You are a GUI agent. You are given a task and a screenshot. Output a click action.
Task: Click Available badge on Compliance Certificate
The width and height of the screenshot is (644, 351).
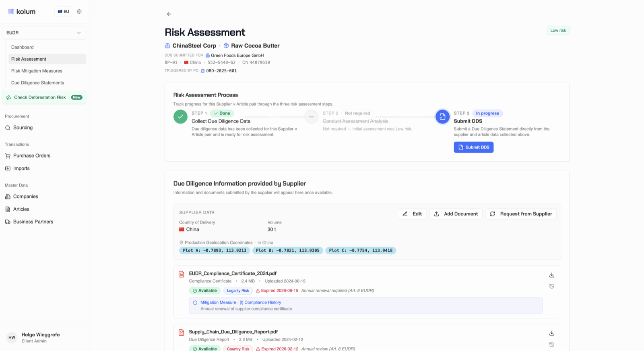[204, 291]
